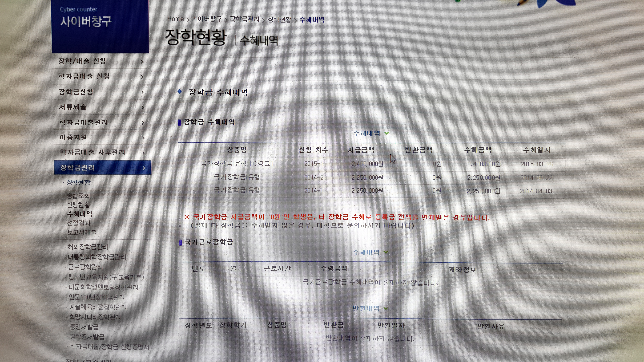Toggle the 반환내역 dropdown arrow
The image size is (644, 362).
click(x=386, y=308)
